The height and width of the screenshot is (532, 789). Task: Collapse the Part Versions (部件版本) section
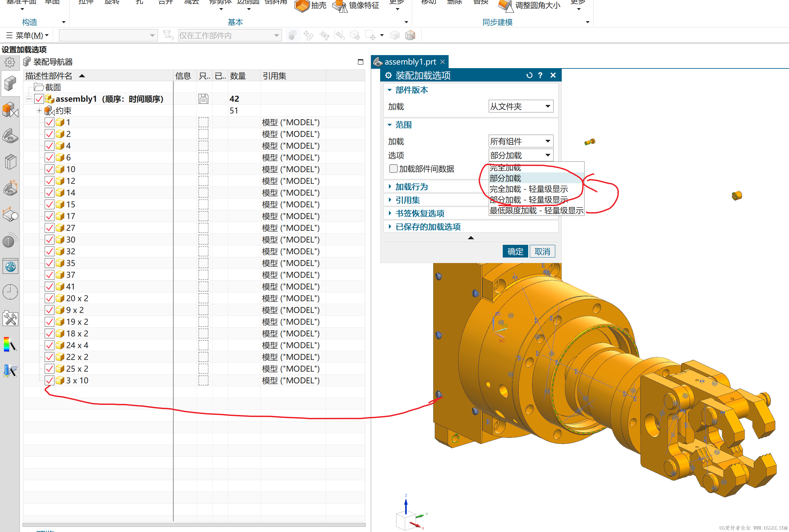point(411,90)
